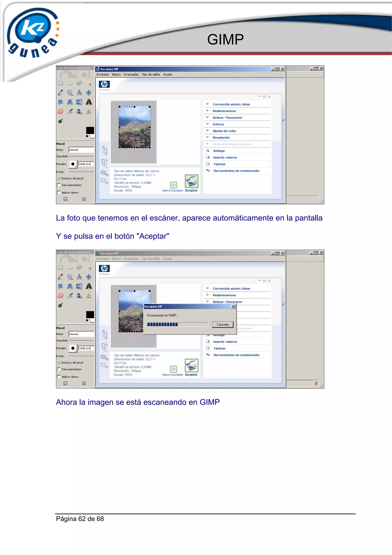
Task: Activate the Move tool arrows in upper screenshot
Action: (89, 93)
